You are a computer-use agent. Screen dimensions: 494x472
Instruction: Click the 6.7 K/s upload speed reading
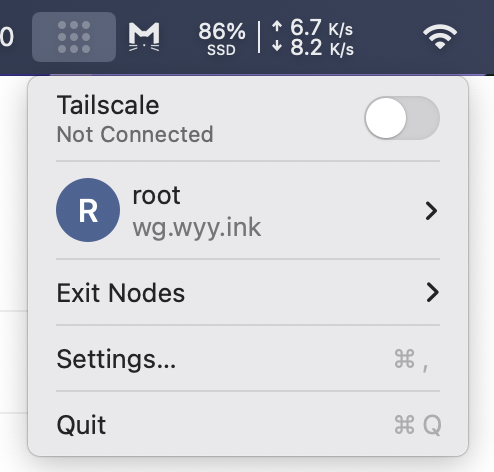[312, 28]
